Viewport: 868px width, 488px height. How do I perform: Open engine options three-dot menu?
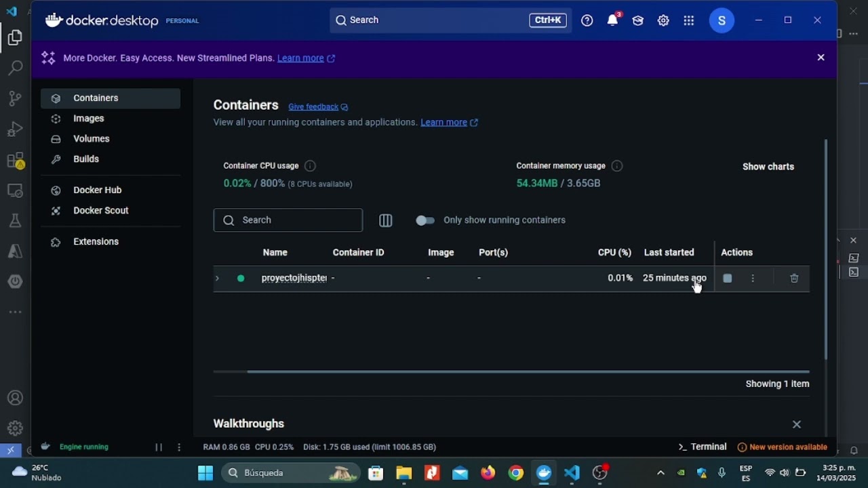tap(179, 447)
